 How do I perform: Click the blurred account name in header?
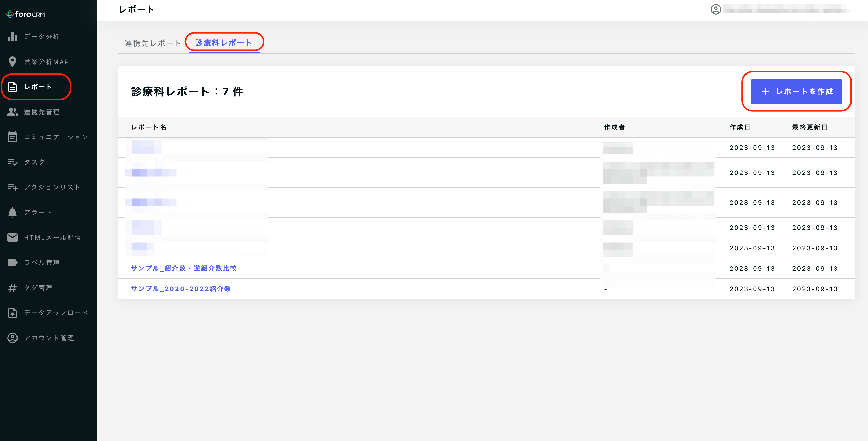pos(786,9)
